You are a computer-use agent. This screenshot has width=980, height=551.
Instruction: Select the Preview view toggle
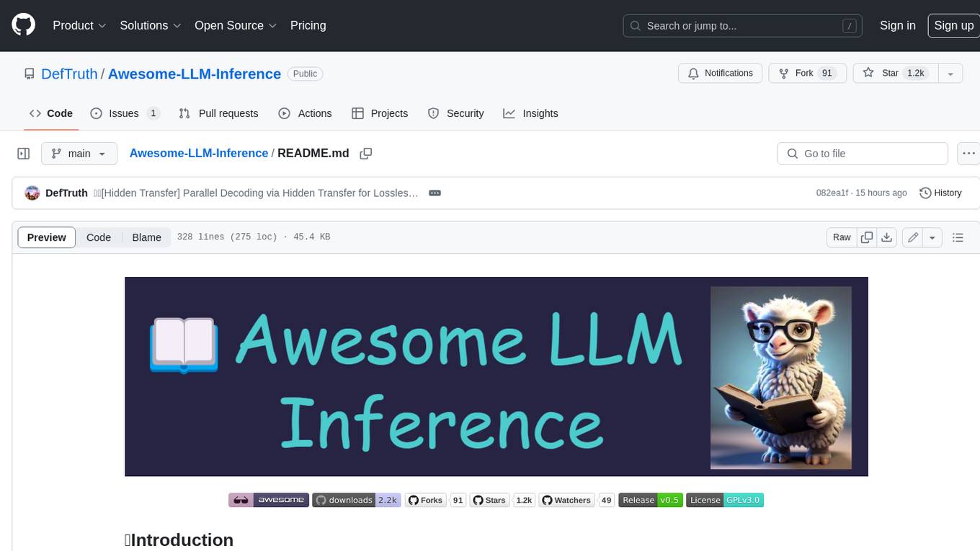pyautogui.click(x=47, y=237)
